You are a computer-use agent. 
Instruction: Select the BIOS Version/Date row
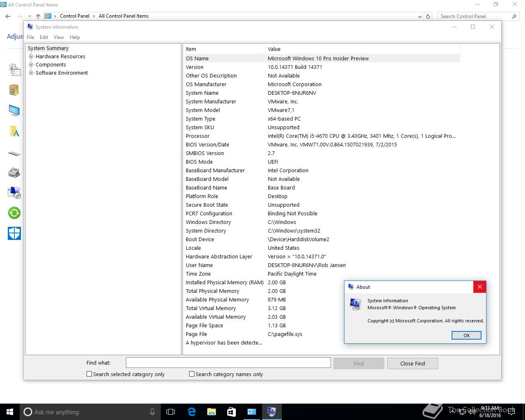(x=322, y=144)
